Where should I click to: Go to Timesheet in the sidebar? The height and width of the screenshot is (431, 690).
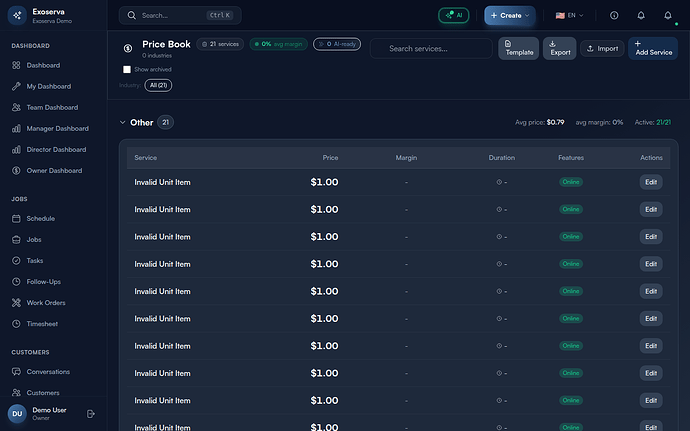[x=44, y=324]
